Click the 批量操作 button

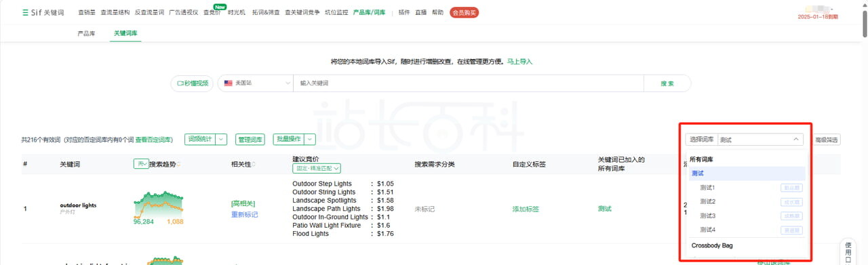click(x=289, y=139)
